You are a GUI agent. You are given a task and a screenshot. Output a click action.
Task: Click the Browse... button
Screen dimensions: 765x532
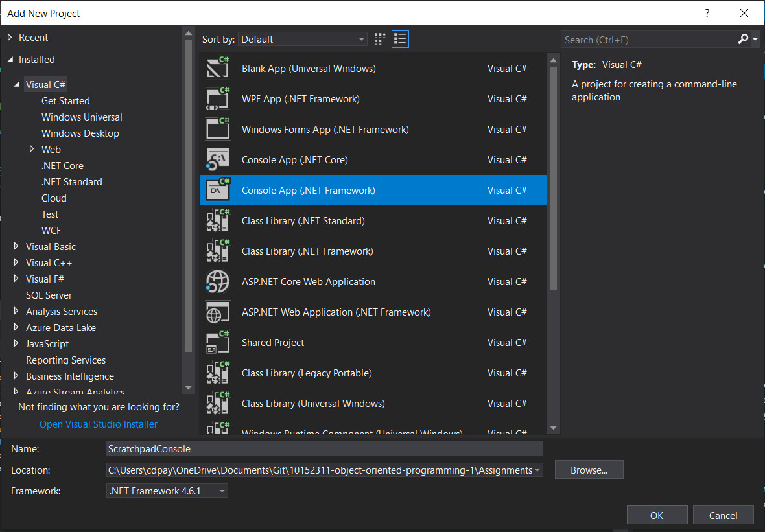[589, 470]
